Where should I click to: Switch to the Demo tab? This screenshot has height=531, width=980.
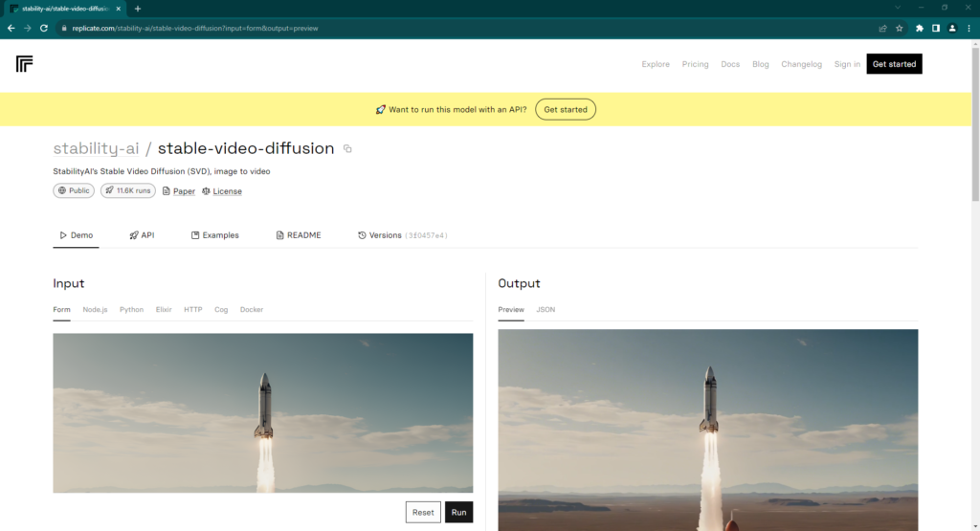76,235
